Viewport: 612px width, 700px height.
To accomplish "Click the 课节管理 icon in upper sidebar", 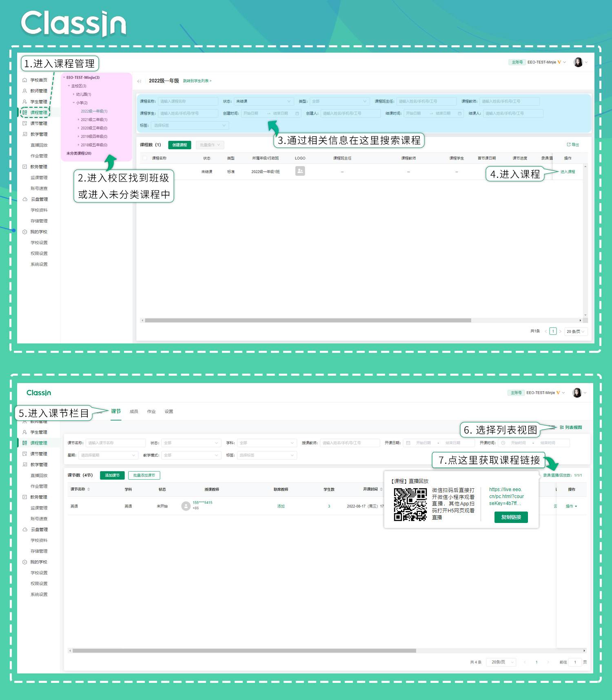I will point(24,123).
